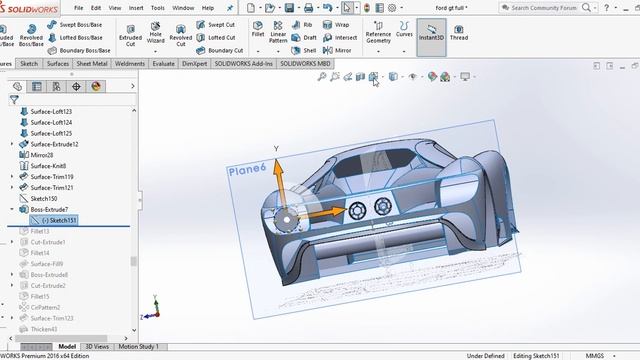Open the Curves dropdown arrow
The width and height of the screenshot is (640, 360).
[x=404, y=51]
